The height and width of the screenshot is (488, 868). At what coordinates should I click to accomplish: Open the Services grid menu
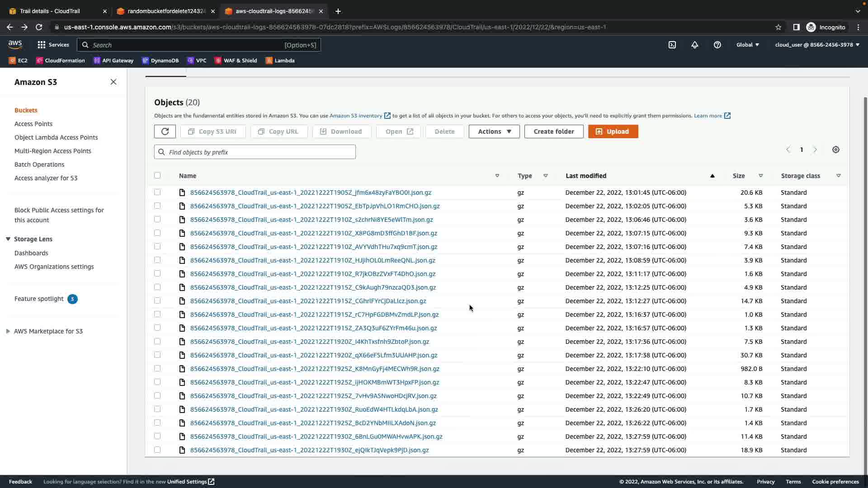click(x=53, y=45)
